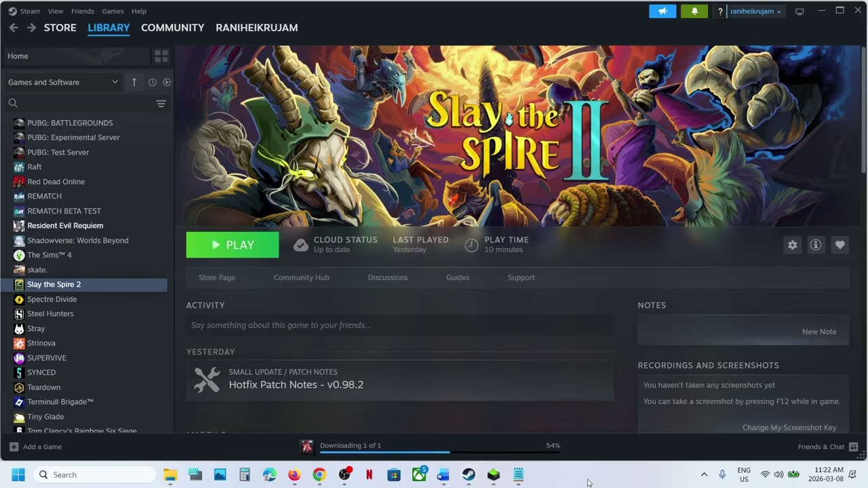The height and width of the screenshot is (488, 868).
Task: Select Red Dead Online in list
Action: coord(56,182)
